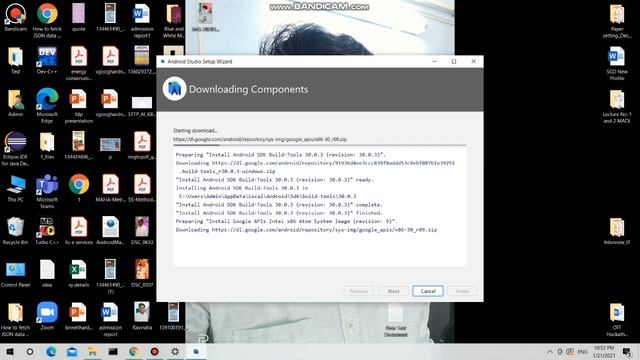Screen dimensions: 640x360
Task: Select the energy conservation PDF icon
Action: coord(79,63)
